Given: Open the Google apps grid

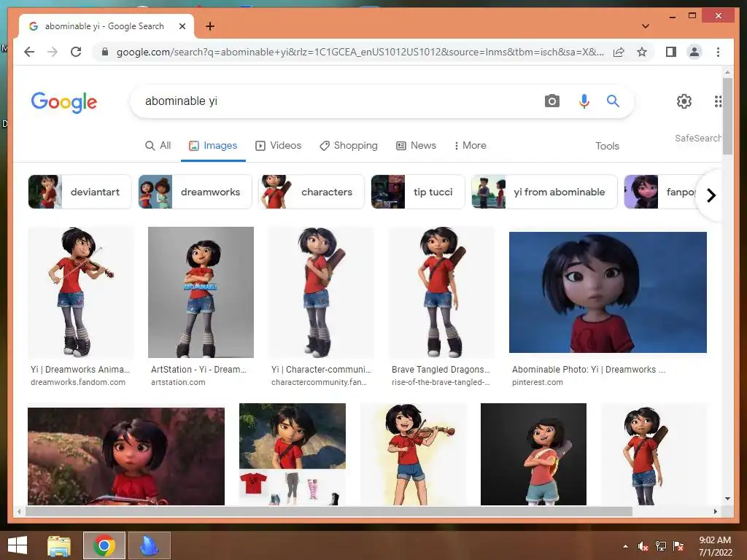Looking at the screenshot, I should click(x=718, y=101).
